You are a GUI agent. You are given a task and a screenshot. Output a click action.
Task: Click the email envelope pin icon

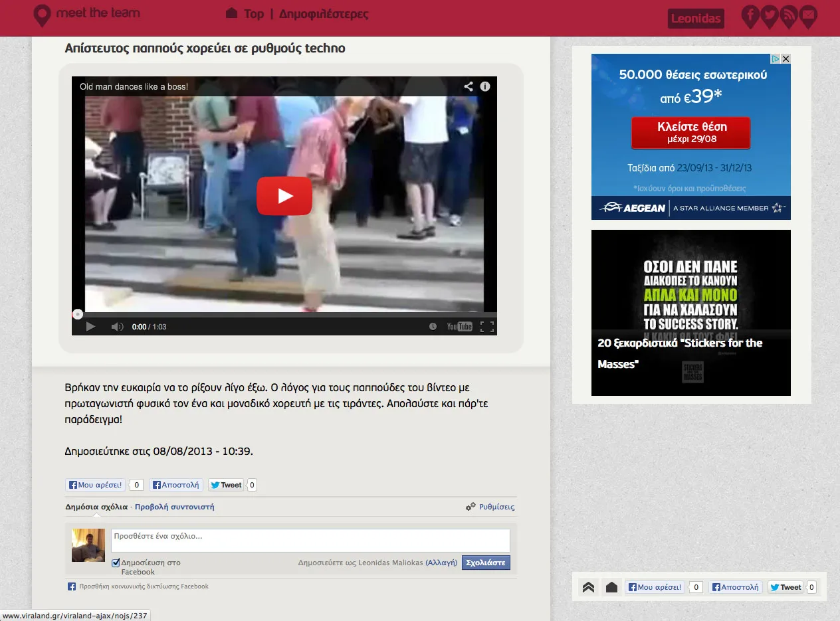(808, 17)
